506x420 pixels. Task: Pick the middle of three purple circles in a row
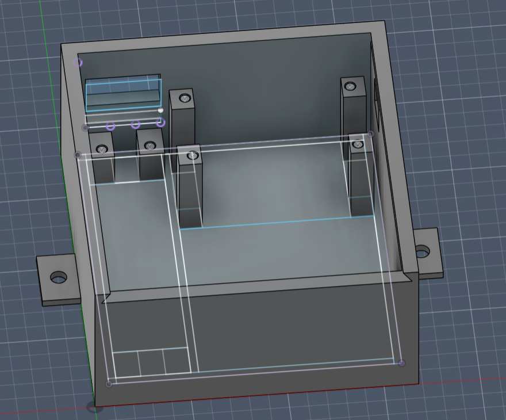[136, 124]
